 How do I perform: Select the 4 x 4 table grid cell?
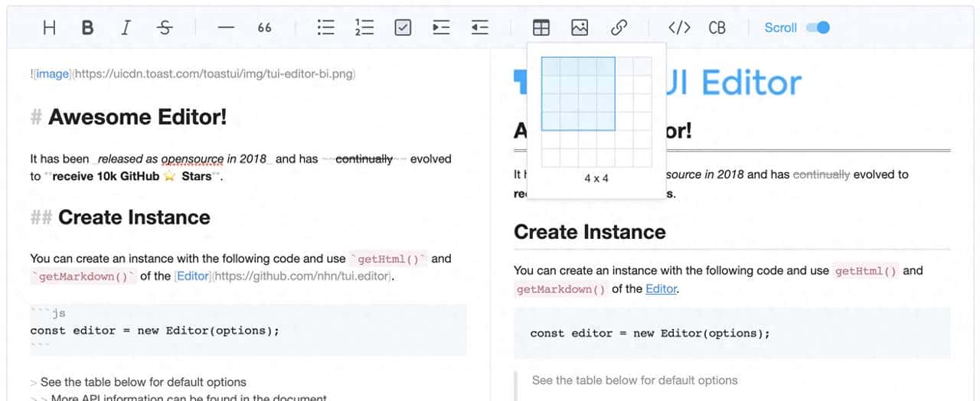[606, 122]
